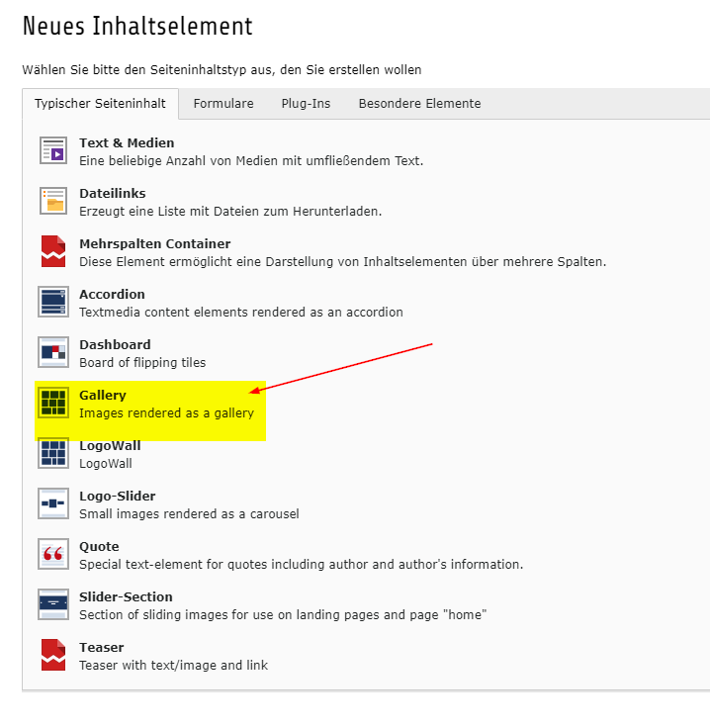710x728 pixels.
Task: Switch to the Formulare tab
Action: click(223, 104)
